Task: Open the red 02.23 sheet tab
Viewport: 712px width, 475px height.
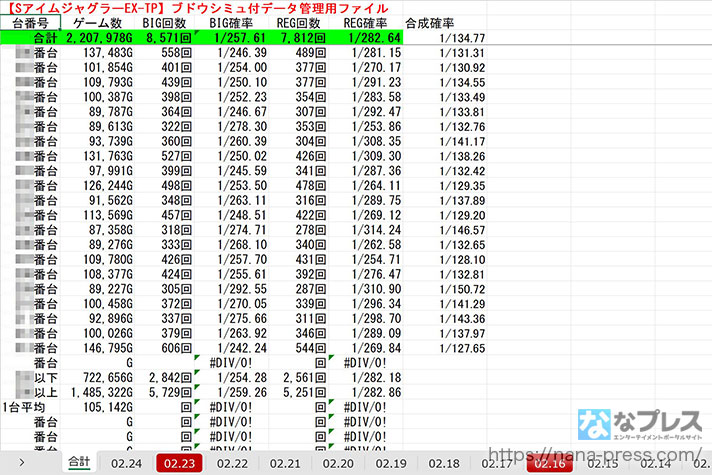Action: [x=179, y=463]
